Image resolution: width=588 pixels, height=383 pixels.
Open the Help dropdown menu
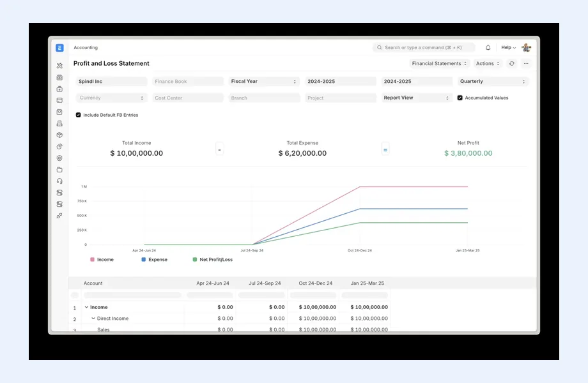(x=509, y=47)
